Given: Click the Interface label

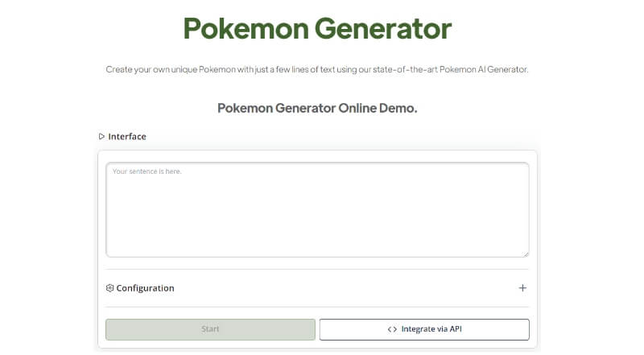Looking at the screenshot, I should (x=127, y=136).
